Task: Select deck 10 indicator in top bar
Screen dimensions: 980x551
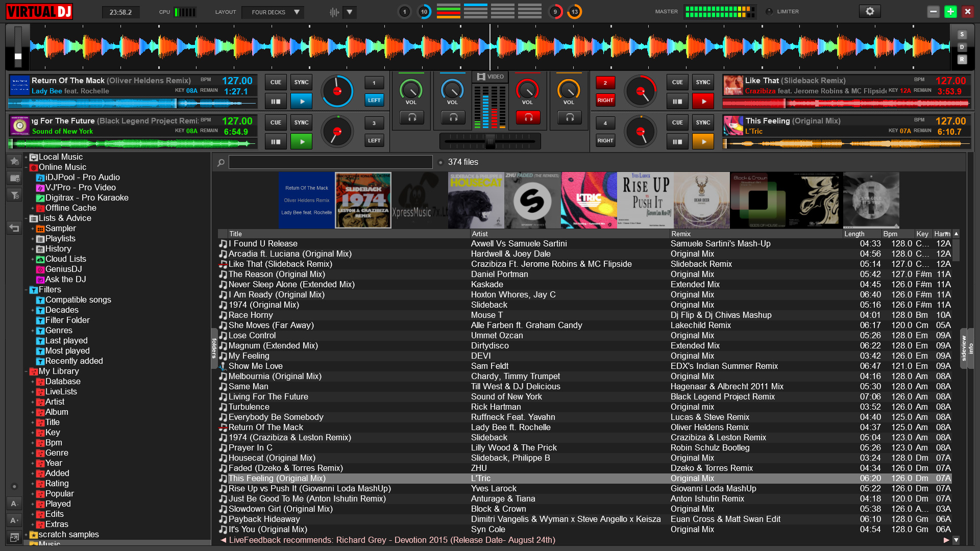Action: [x=424, y=12]
